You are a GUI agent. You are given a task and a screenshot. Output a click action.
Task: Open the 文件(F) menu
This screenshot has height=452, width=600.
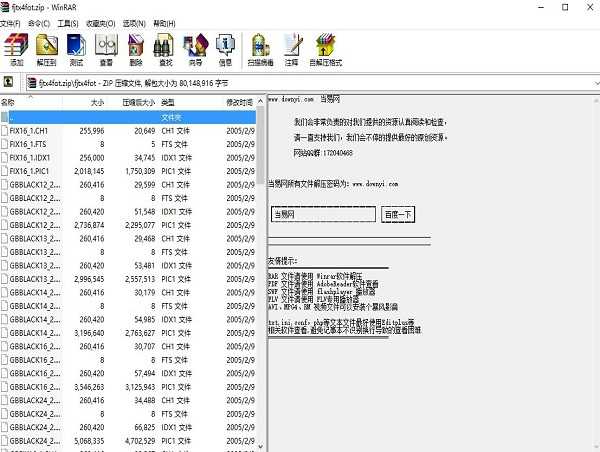[10, 22]
